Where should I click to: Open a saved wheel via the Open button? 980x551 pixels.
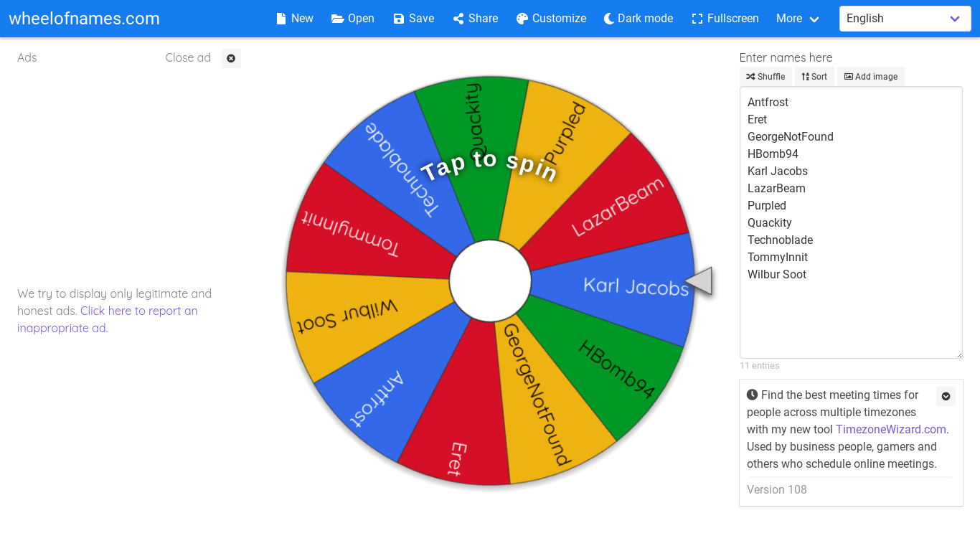(353, 19)
